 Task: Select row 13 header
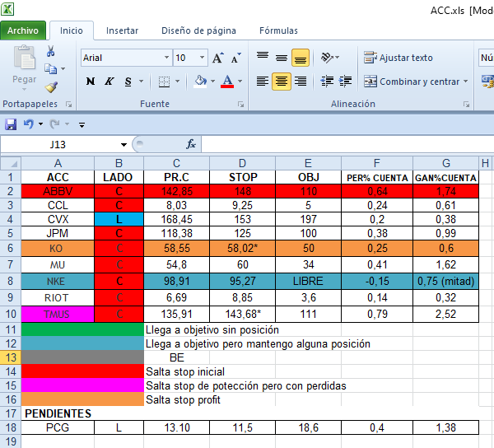11,357
